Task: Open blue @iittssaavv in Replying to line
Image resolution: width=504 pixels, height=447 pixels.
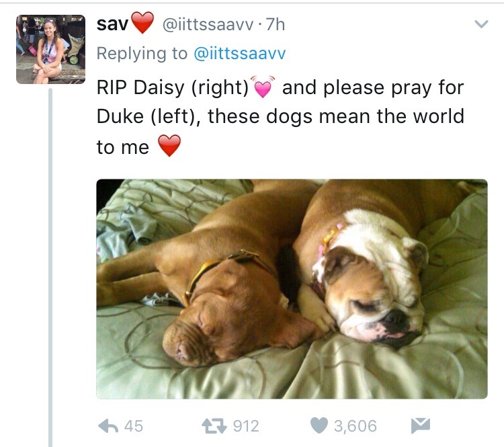Action: [x=239, y=53]
